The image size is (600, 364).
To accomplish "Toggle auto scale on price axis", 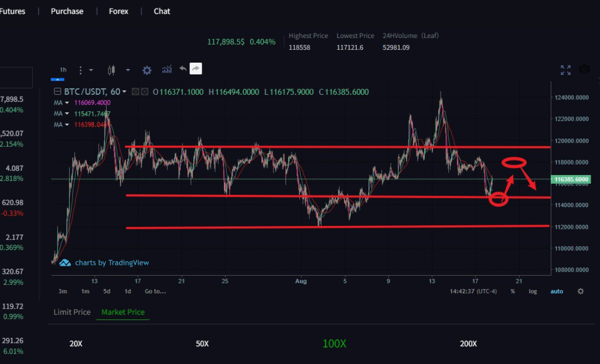I will tap(557, 291).
